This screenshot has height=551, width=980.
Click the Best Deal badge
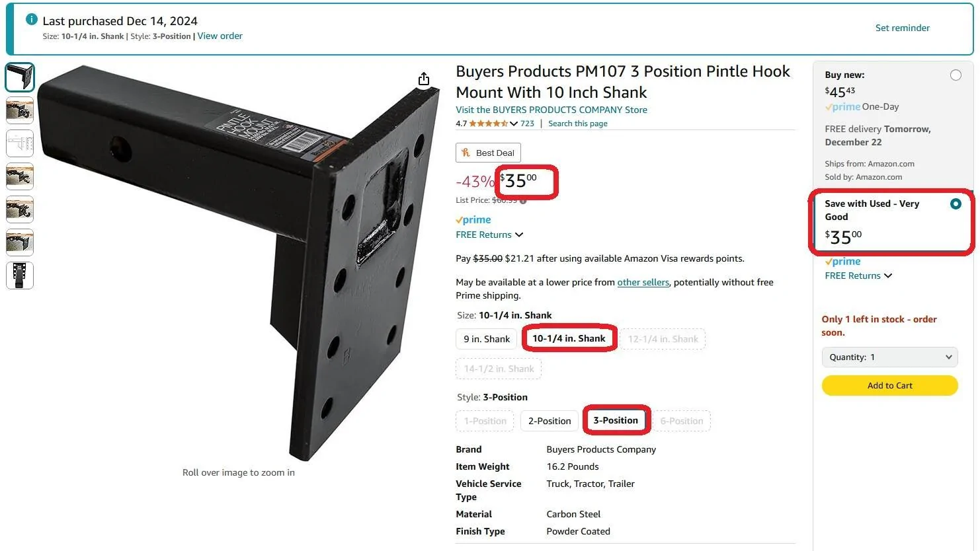488,153
